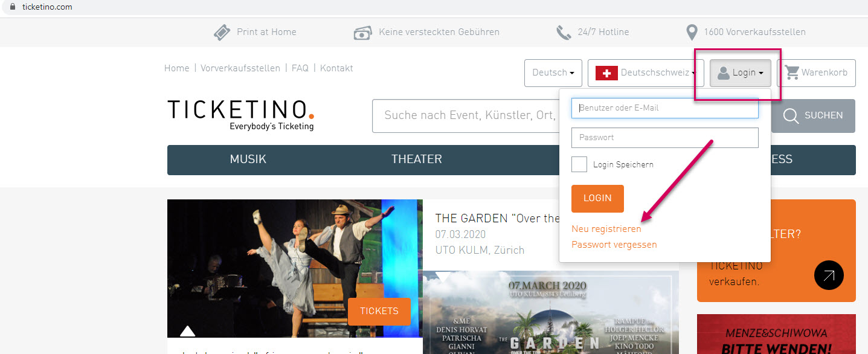Click Passwort vergessen link

[614, 245]
